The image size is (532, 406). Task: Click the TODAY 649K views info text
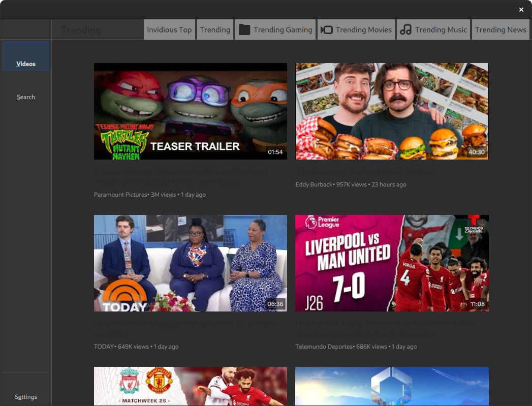(x=136, y=347)
